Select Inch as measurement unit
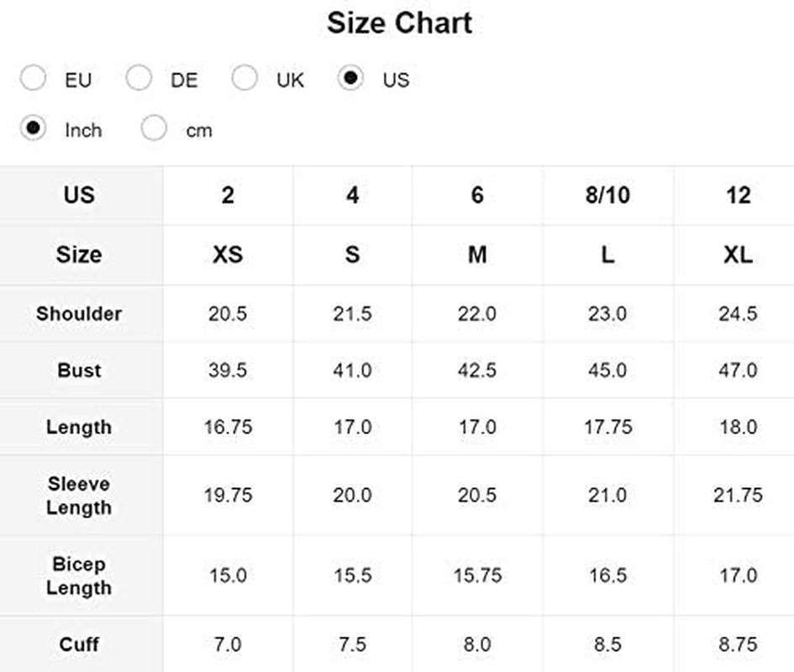This screenshot has height=672, width=794. coord(34,129)
